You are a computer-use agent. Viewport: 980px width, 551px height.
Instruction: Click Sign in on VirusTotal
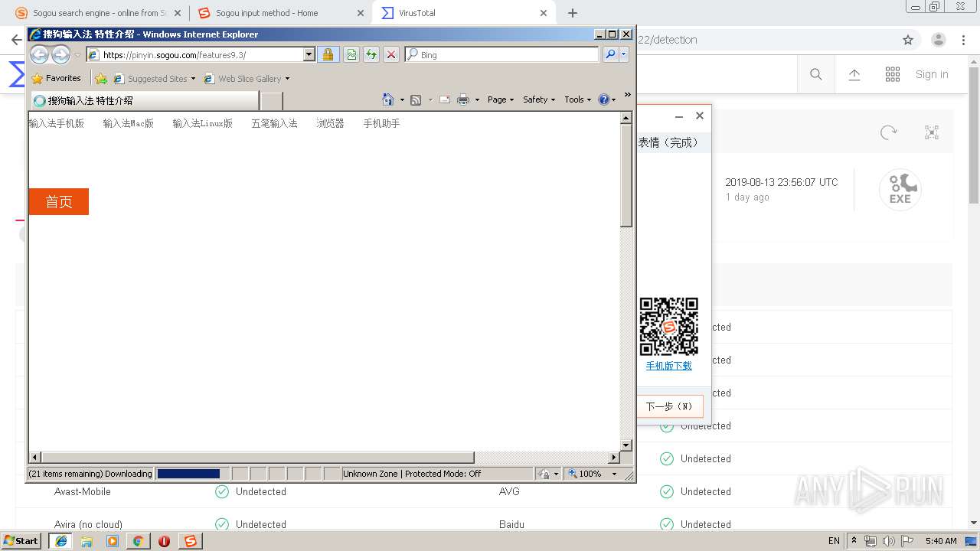pyautogui.click(x=932, y=74)
